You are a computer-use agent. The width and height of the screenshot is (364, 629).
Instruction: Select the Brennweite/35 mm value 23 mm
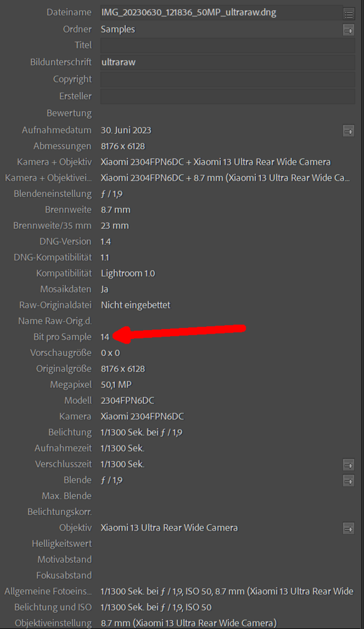[x=115, y=225]
